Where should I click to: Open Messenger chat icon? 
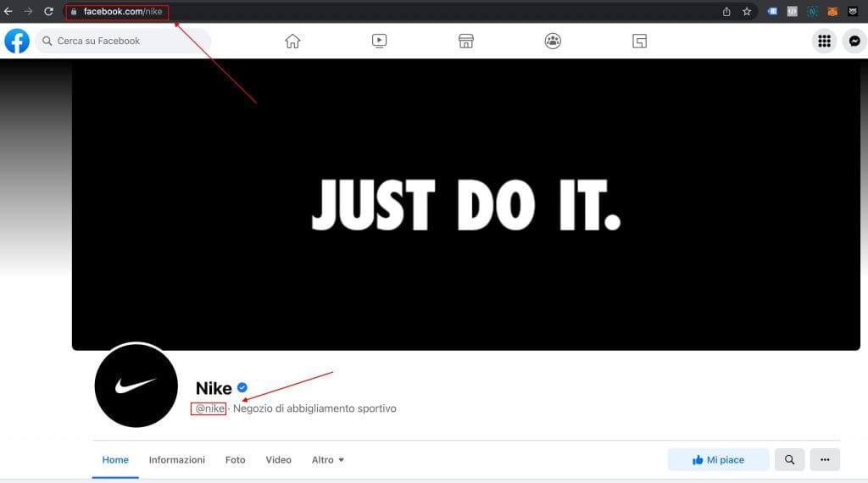[854, 41]
